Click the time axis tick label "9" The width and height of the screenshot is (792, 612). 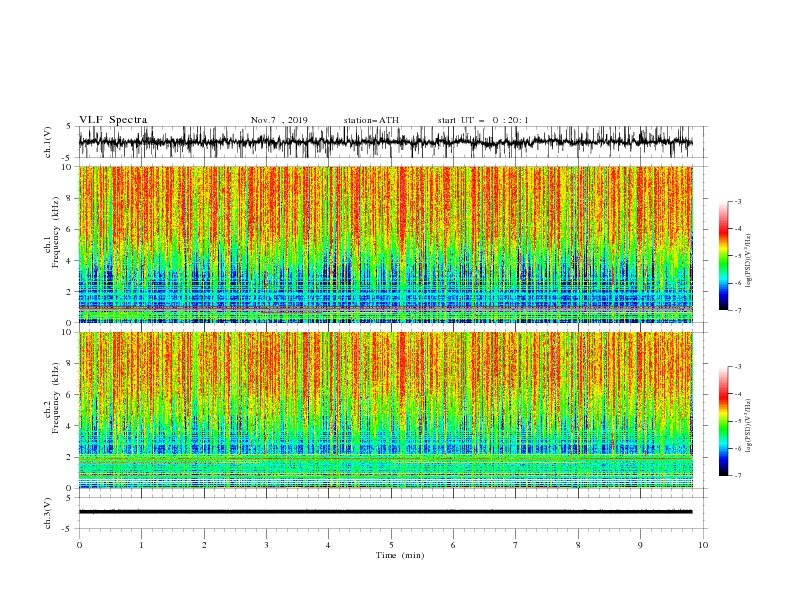tap(640, 545)
